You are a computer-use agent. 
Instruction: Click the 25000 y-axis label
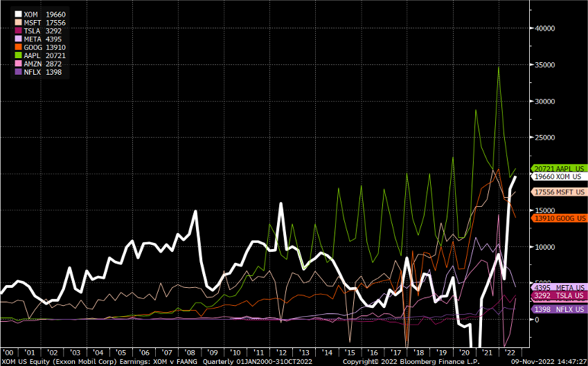[x=545, y=138]
